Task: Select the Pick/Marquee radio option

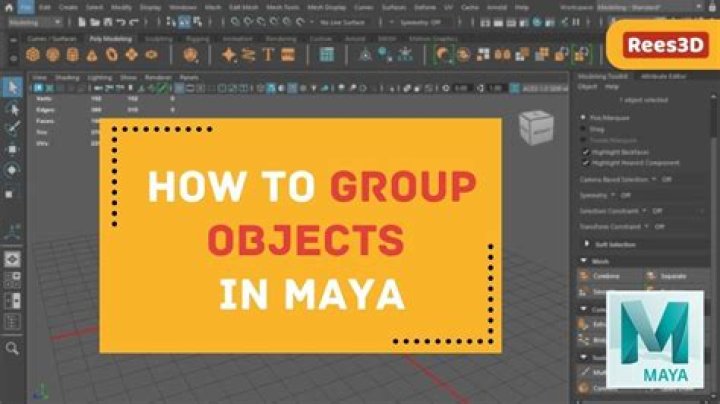Action: tap(583, 118)
